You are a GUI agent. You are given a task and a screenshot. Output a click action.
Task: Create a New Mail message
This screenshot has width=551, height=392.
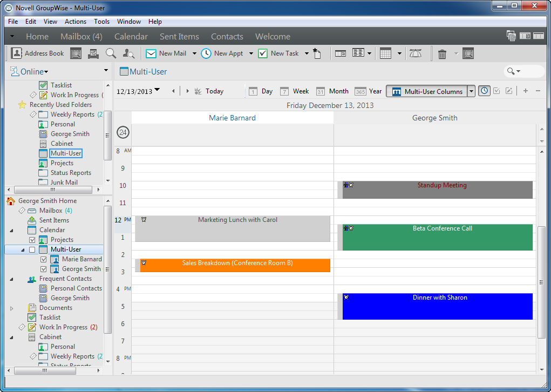pos(166,53)
